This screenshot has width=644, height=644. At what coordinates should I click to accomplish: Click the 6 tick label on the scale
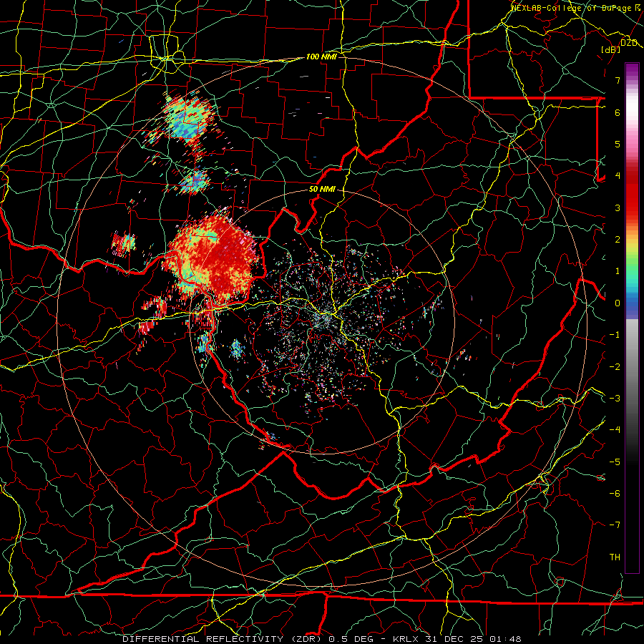coord(618,112)
